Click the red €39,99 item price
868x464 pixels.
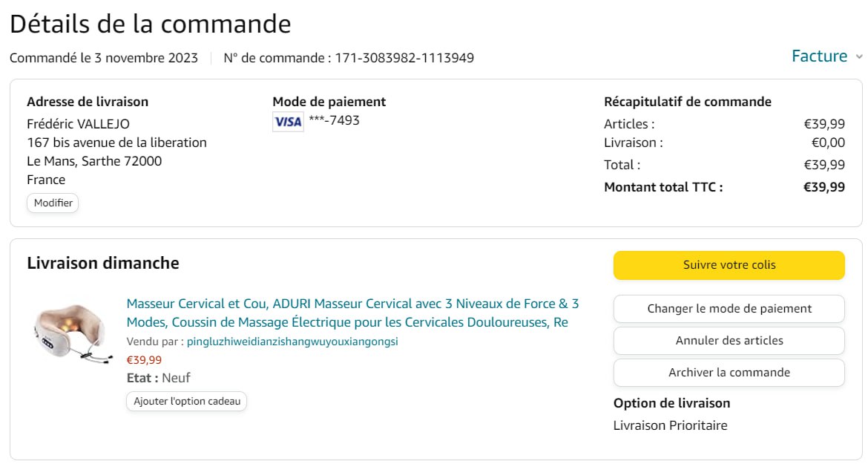[x=144, y=360]
